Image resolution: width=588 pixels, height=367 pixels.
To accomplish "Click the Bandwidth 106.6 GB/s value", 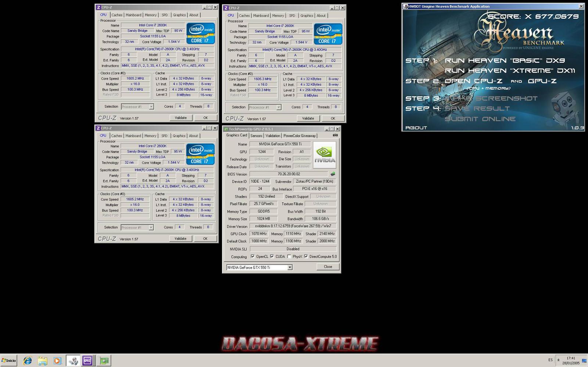I will click(x=320, y=219).
